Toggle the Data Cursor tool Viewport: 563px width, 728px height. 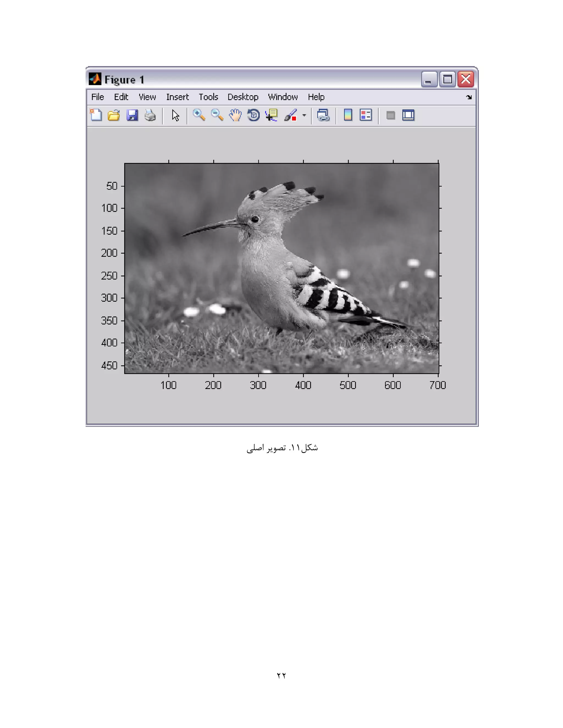click(x=272, y=115)
